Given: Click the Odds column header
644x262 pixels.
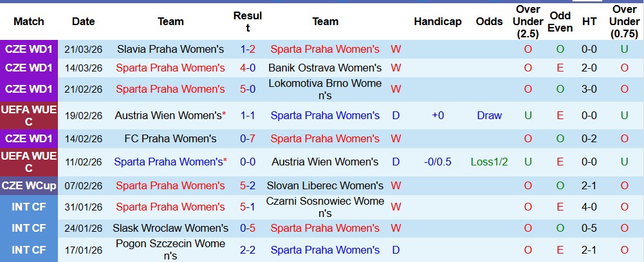Looking at the screenshot, I should 490,21.
